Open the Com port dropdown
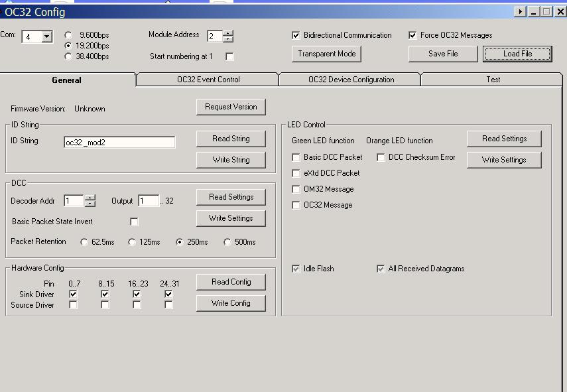The width and height of the screenshot is (567, 392). pyautogui.click(x=46, y=37)
